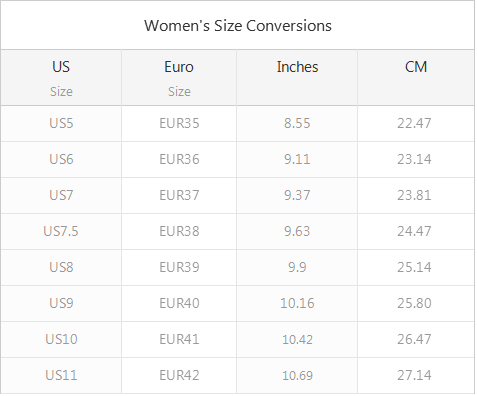Click the 24.47 CM cell
The width and height of the screenshot is (477, 396).
click(x=416, y=231)
